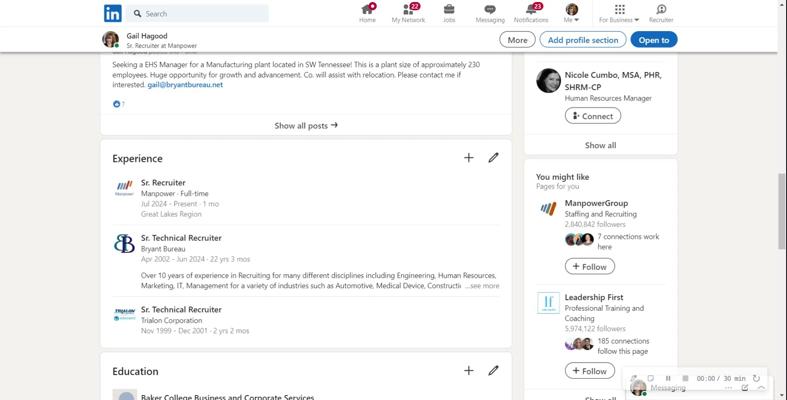Open the Recruiter icon in top nav

(x=661, y=14)
